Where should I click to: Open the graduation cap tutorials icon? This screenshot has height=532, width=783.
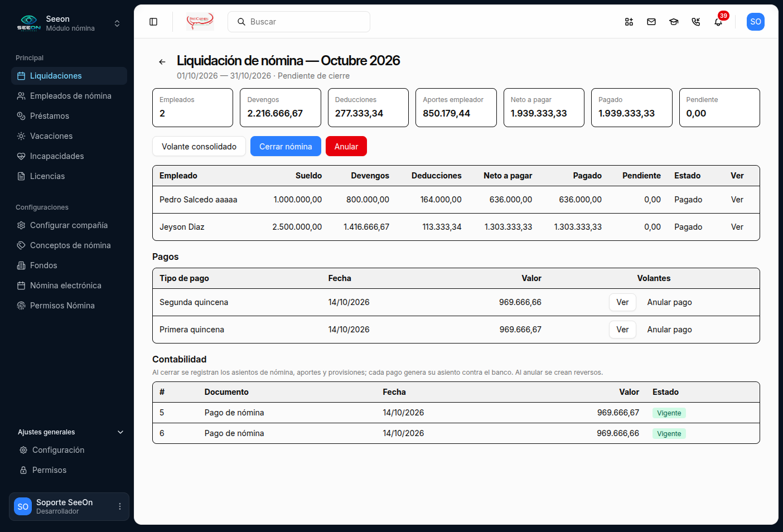point(674,22)
